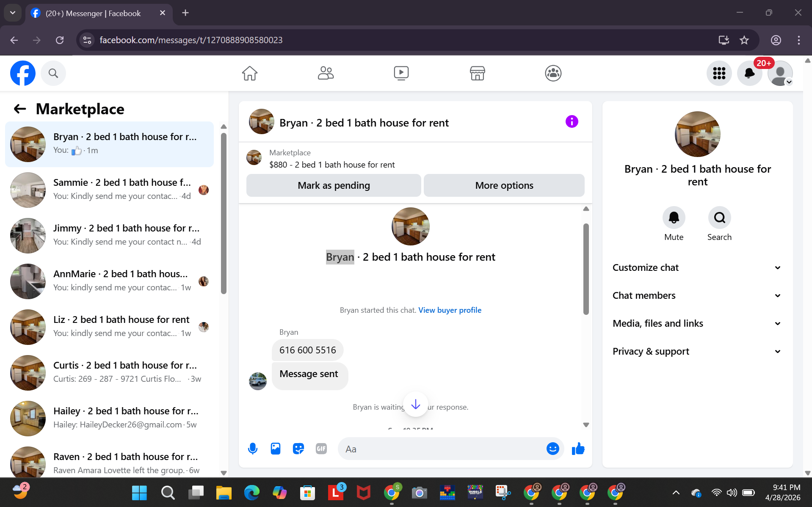
Task: Search in conversation using magnifier icon
Action: coord(719,218)
